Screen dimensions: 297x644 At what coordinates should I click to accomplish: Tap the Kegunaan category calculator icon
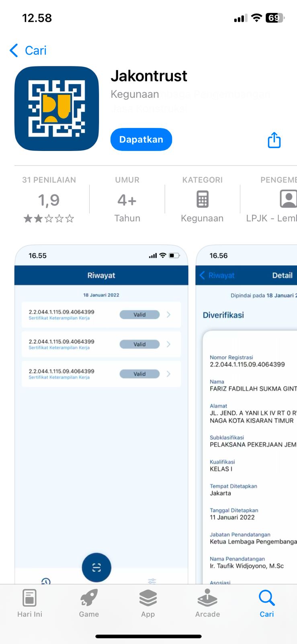(202, 199)
